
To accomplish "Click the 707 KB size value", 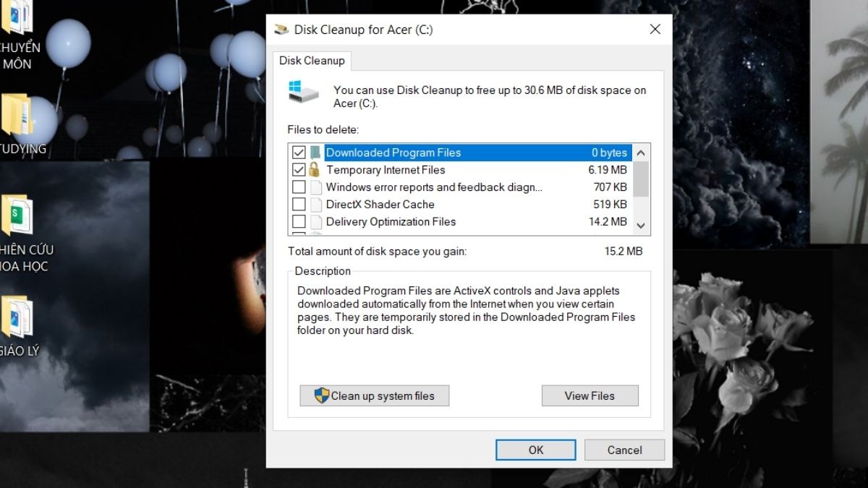I will [610, 187].
